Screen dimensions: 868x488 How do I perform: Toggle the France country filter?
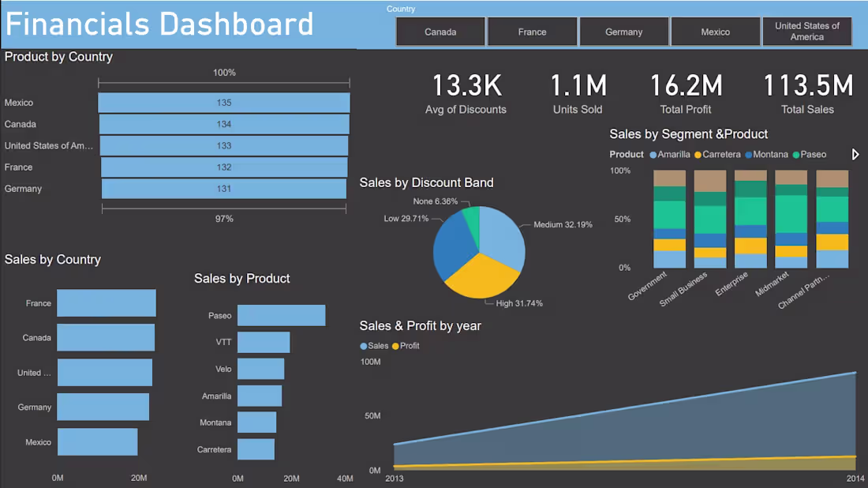coord(532,32)
